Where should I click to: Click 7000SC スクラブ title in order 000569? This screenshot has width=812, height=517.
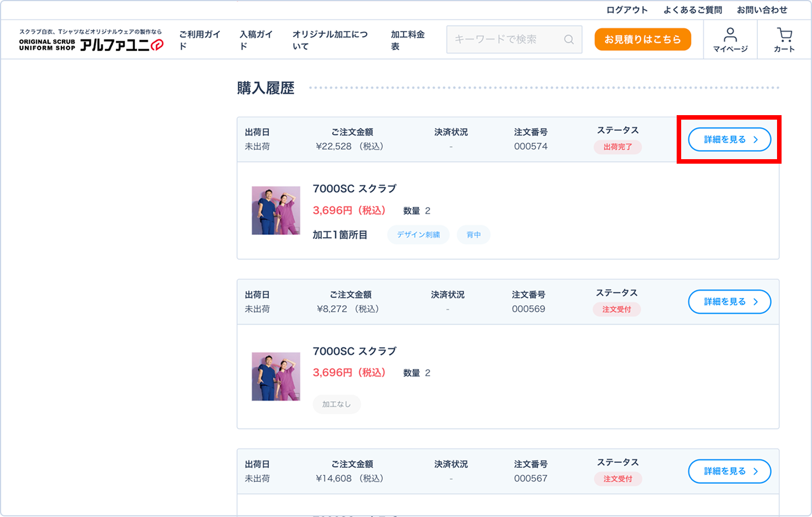pyautogui.click(x=354, y=351)
